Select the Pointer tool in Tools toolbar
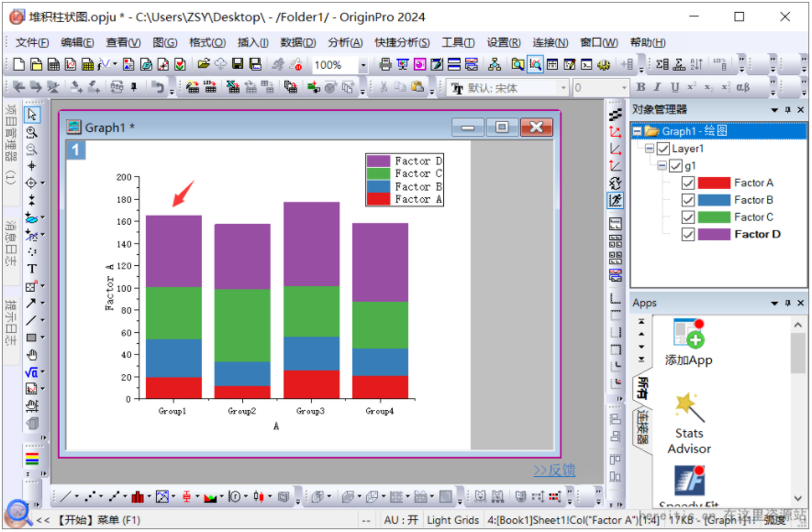The width and height of the screenshot is (812, 532). (x=32, y=115)
